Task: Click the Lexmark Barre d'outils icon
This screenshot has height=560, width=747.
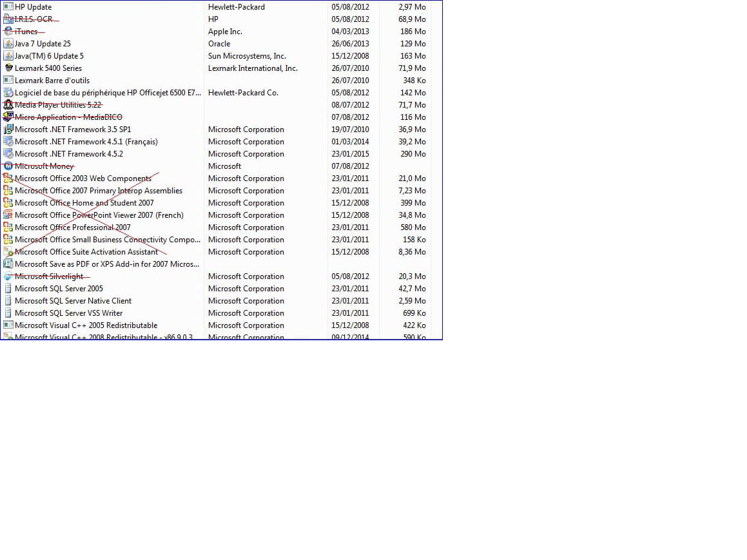Action: click(8, 80)
